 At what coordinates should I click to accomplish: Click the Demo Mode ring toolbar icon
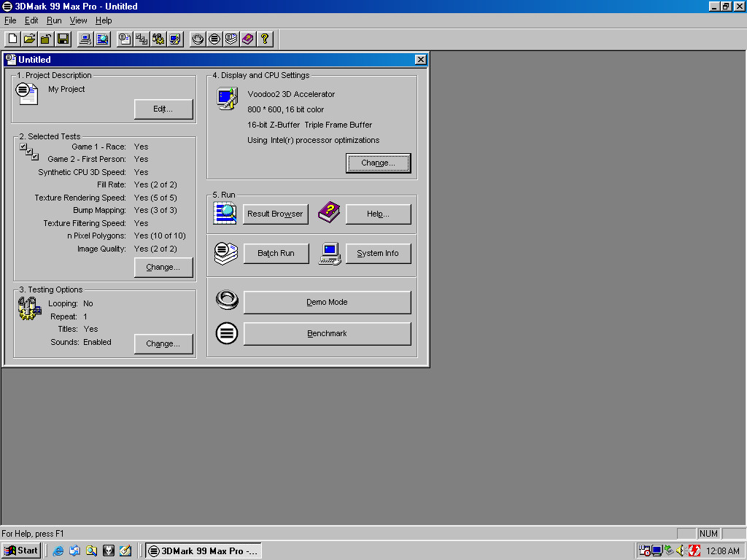coord(198,39)
